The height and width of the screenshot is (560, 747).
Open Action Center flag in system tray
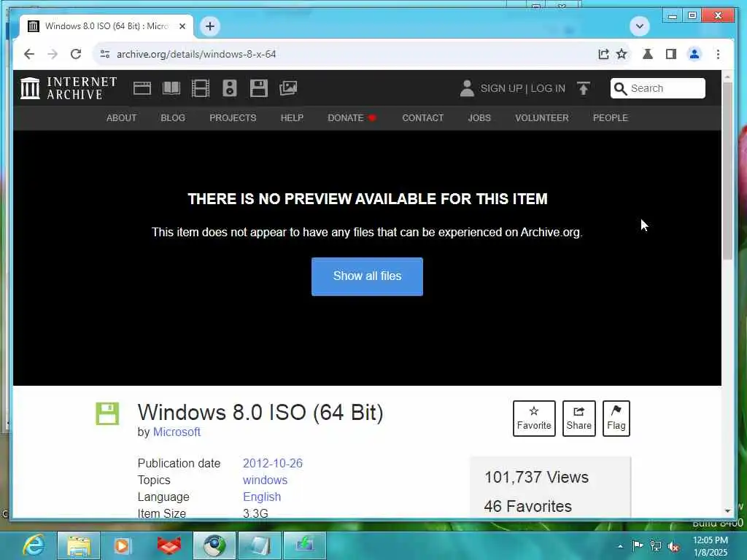638,545
